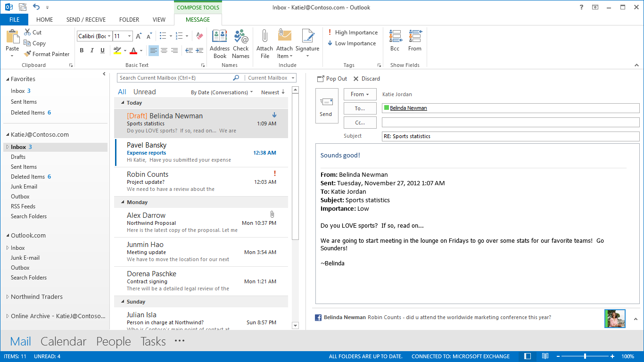This screenshot has height=362, width=644.
Task: Open the FILE tab
Action: click(14, 20)
